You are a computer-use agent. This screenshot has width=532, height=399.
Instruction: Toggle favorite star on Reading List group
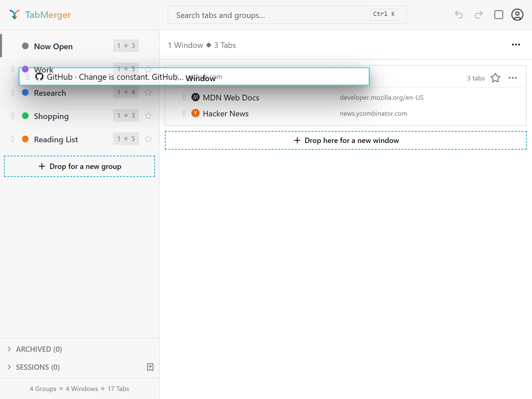[148, 139]
